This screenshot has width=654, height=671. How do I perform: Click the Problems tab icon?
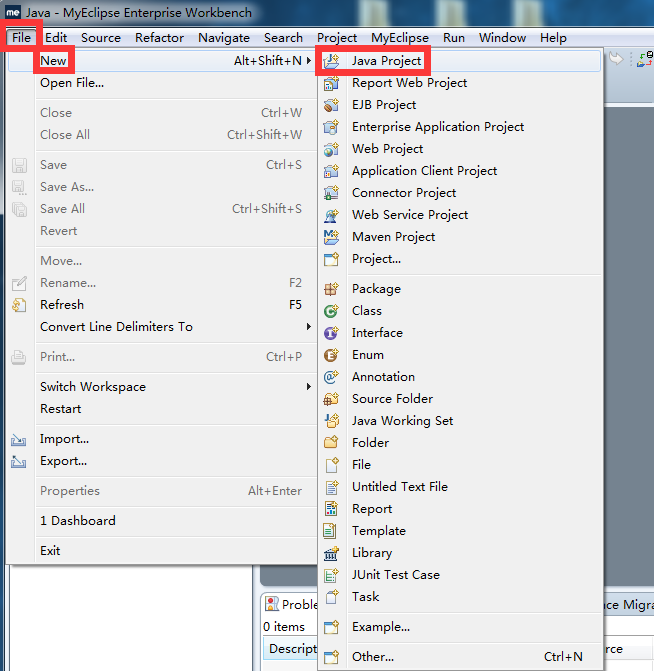[272, 604]
